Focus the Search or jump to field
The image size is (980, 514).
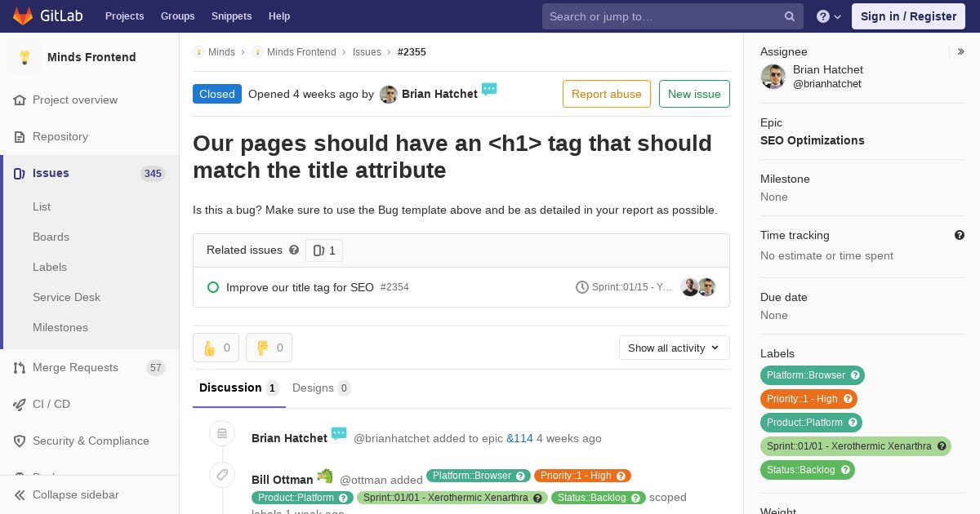point(673,16)
